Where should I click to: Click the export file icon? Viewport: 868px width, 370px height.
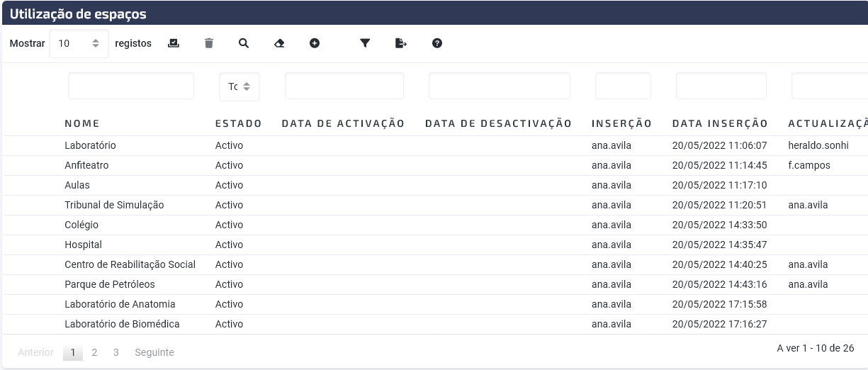point(401,43)
